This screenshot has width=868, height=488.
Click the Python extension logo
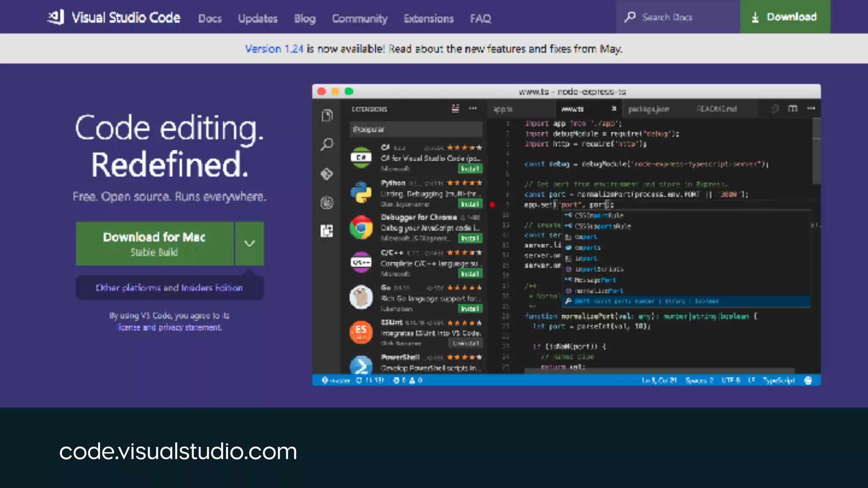(361, 192)
